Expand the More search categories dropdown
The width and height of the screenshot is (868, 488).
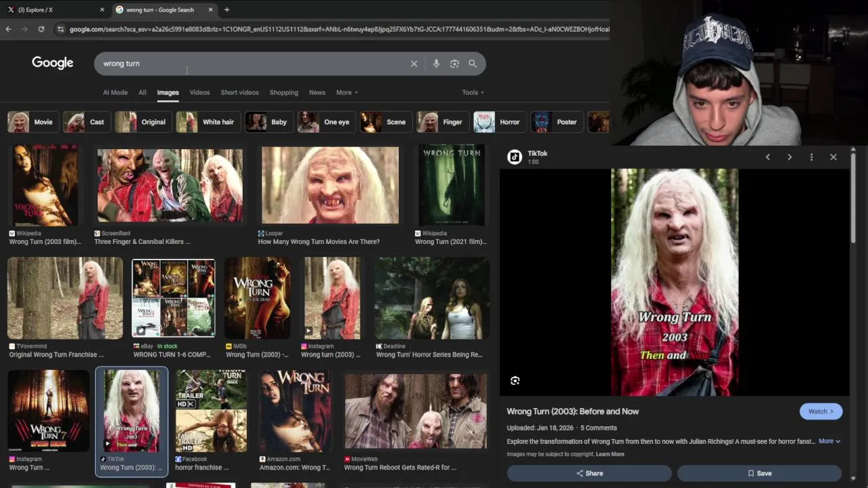(347, 92)
